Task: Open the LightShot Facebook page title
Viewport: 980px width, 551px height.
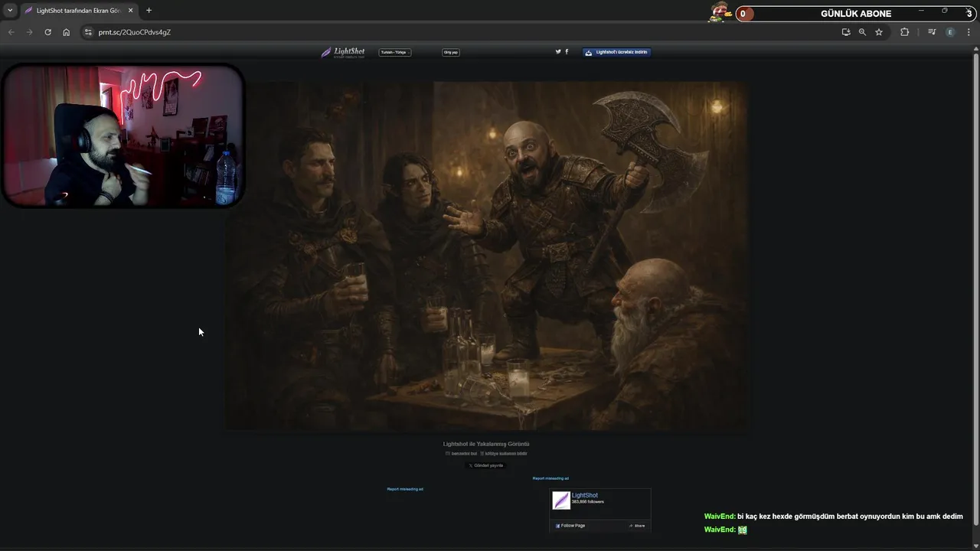Action: point(585,495)
